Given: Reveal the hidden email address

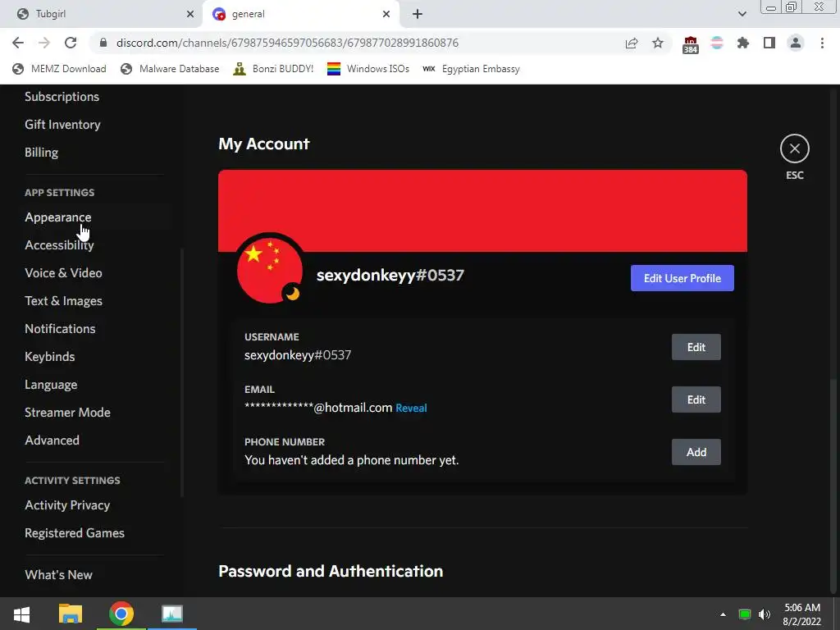Looking at the screenshot, I should pyautogui.click(x=411, y=408).
